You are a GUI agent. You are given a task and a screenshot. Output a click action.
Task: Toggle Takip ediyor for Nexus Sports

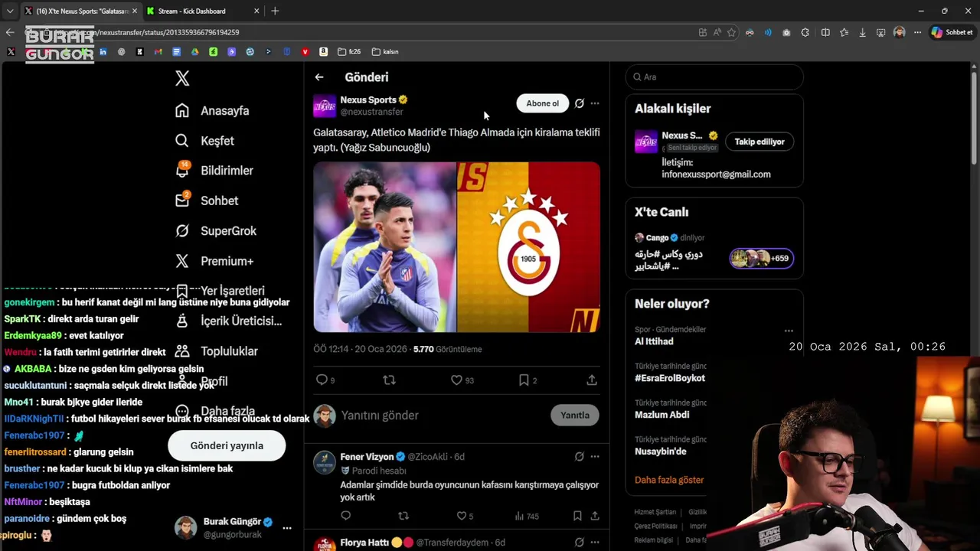click(x=759, y=142)
